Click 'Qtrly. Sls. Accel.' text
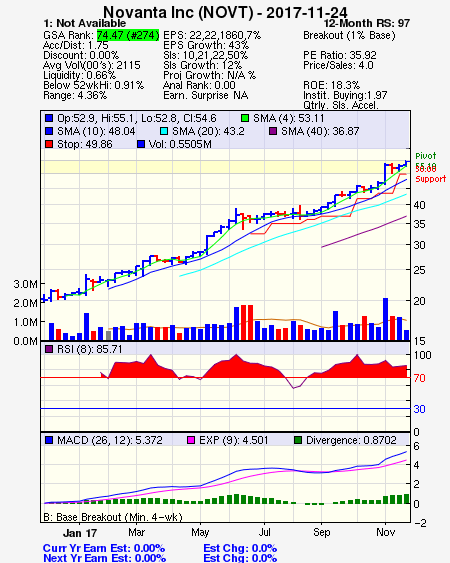The height and width of the screenshot is (563, 450). [341, 105]
